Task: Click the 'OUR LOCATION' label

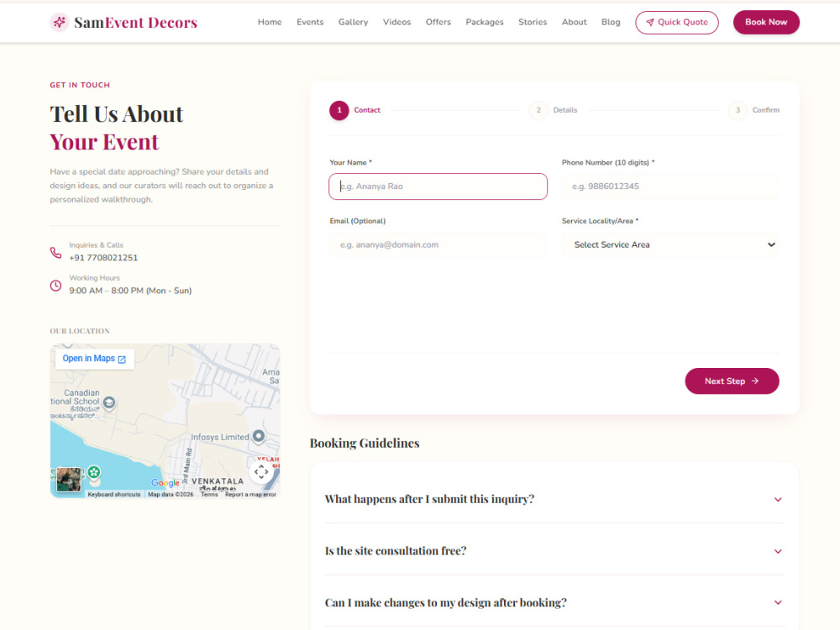Action: [80, 331]
